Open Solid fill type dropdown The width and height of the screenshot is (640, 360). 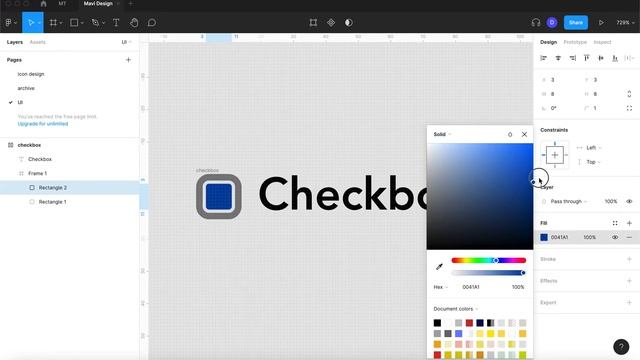pyautogui.click(x=442, y=134)
